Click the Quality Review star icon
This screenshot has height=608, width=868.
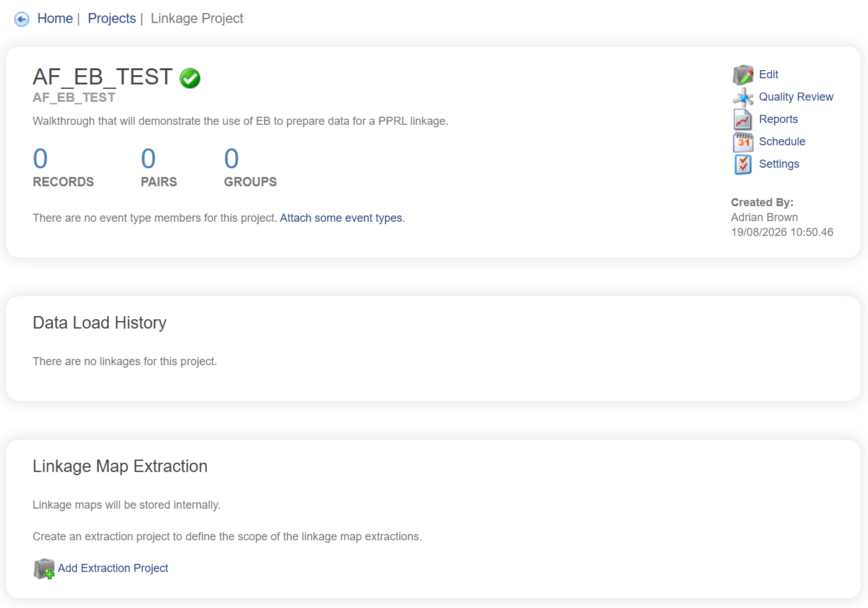tap(743, 98)
